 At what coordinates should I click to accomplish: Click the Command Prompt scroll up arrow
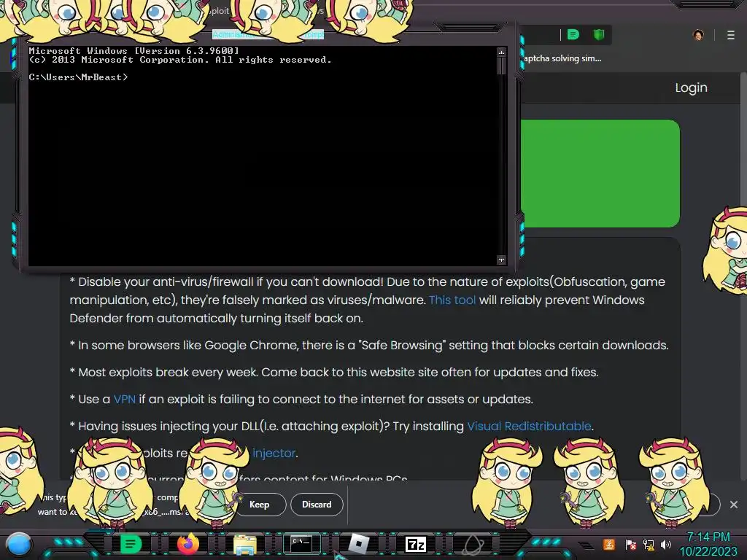[501, 52]
